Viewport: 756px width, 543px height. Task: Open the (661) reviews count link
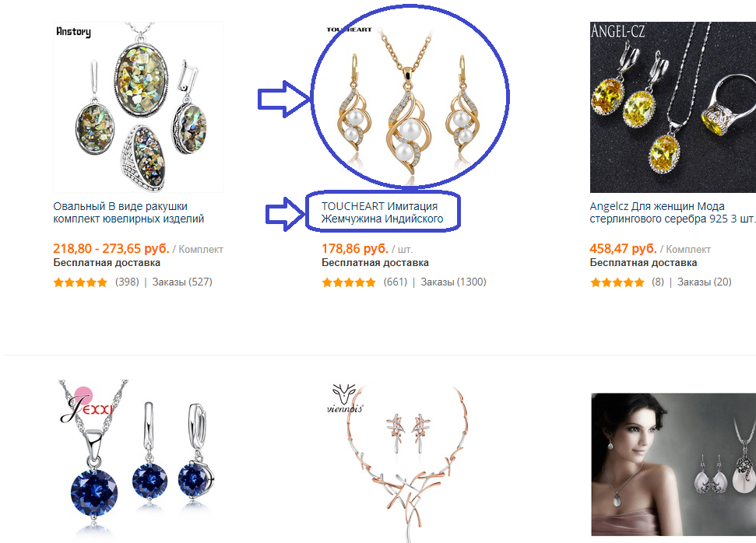(396, 282)
